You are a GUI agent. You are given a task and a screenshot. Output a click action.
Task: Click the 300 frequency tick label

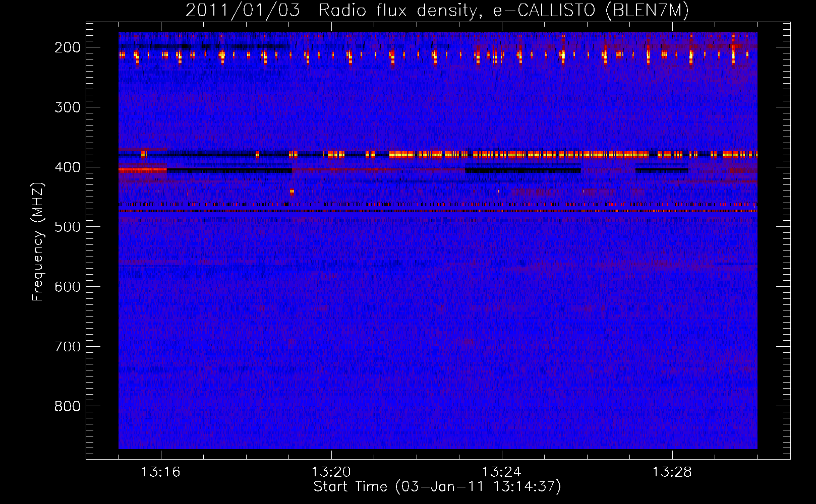point(68,107)
